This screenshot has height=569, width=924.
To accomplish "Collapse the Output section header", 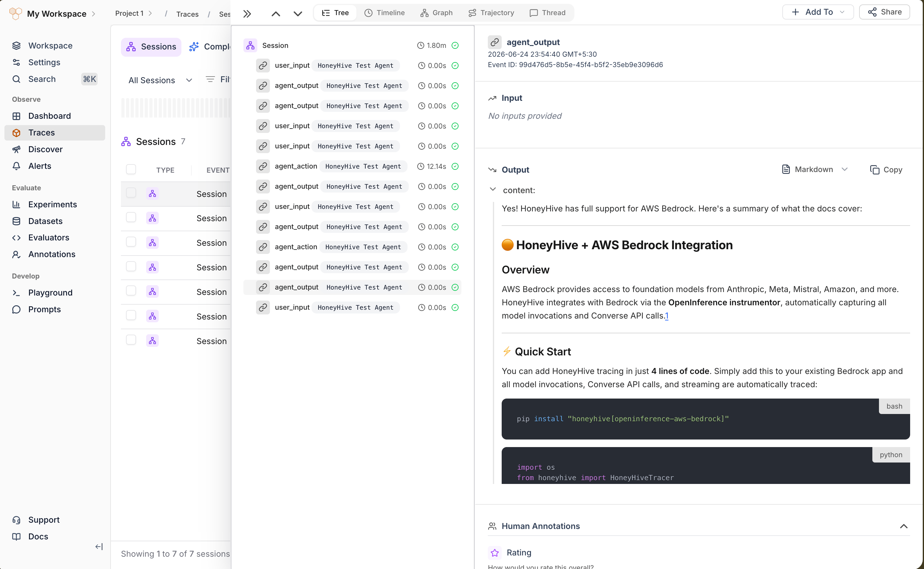I will coord(508,170).
